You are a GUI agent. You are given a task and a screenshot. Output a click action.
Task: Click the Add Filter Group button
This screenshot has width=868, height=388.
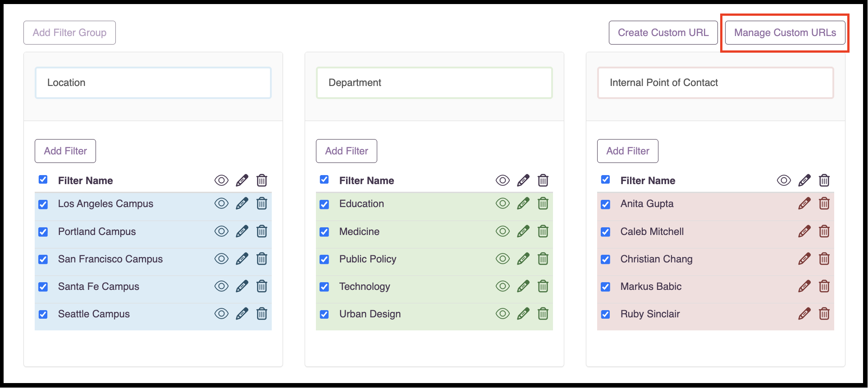[70, 32]
